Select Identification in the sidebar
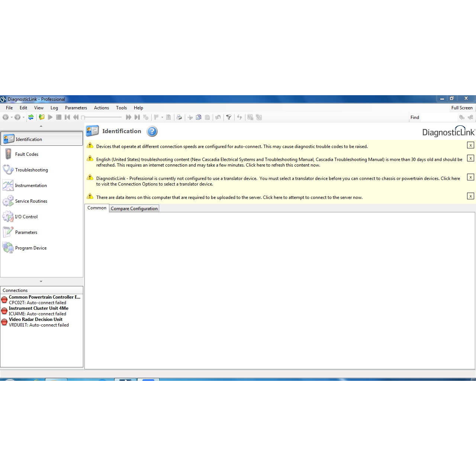 42,139
